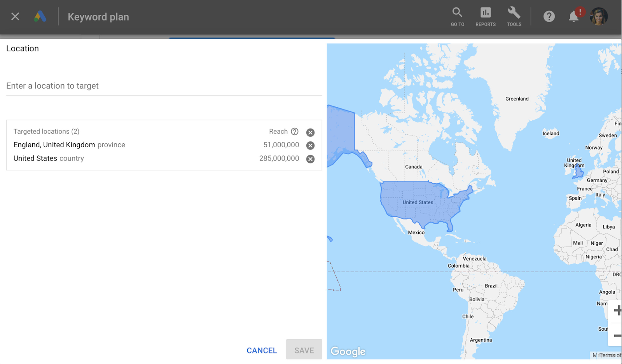This screenshot has width=622, height=364.
Task: Zoom out on the map
Action: [x=617, y=335]
